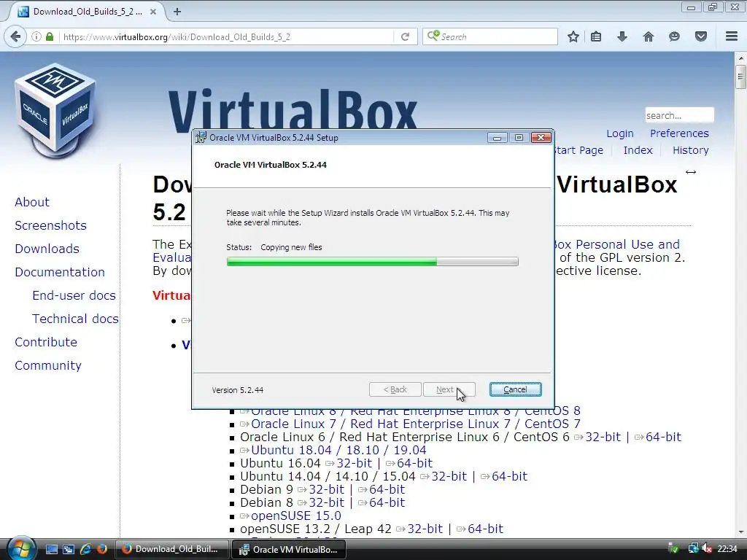Click the green padlock security icon
The image size is (747, 560).
[x=50, y=36]
